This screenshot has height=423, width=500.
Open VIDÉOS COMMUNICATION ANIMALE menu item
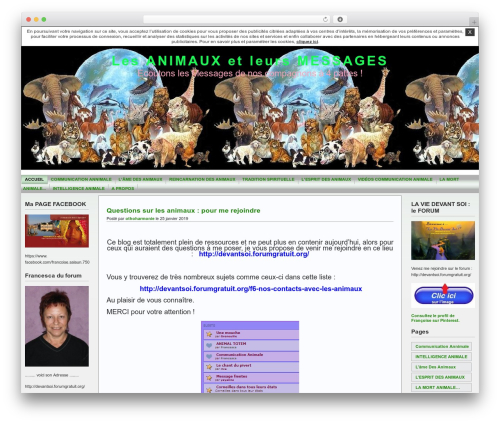pos(395,179)
